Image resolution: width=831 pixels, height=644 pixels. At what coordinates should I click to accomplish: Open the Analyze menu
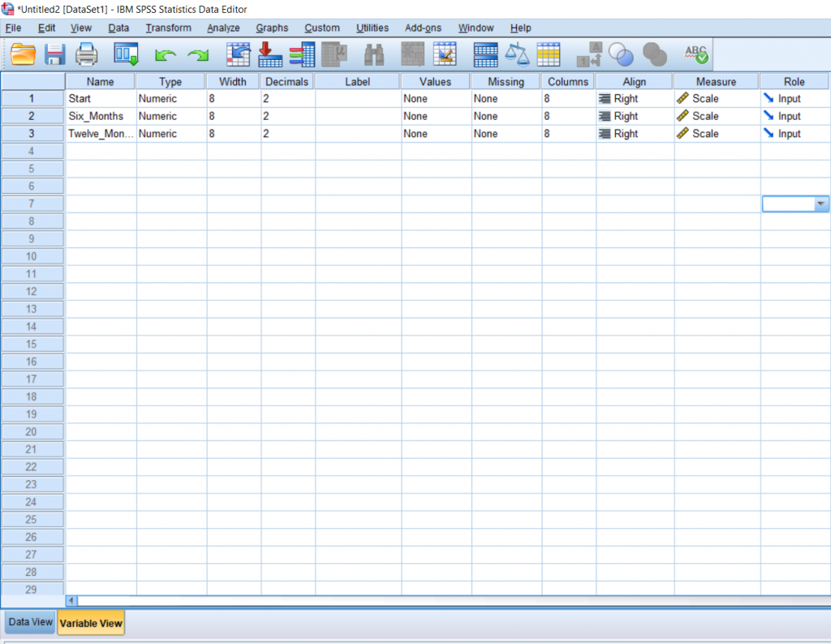click(222, 28)
